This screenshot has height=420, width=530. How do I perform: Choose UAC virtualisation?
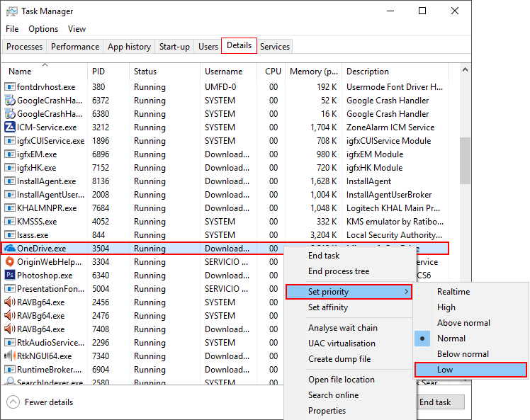(349, 344)
